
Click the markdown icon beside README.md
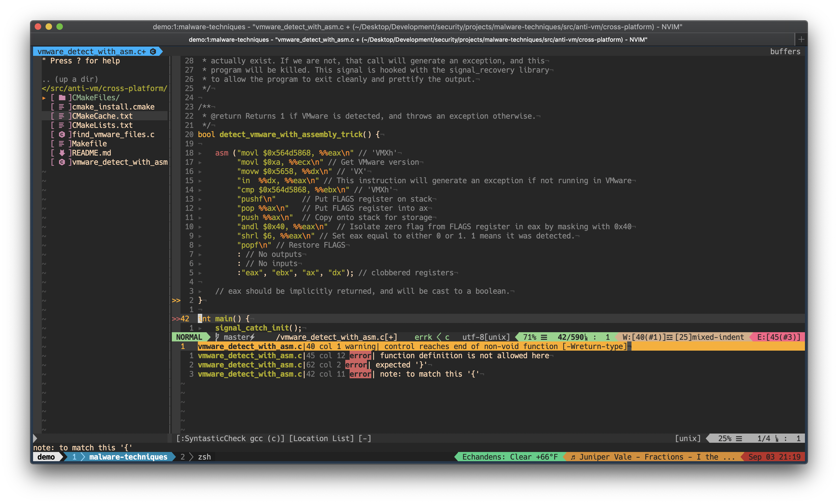62,153
